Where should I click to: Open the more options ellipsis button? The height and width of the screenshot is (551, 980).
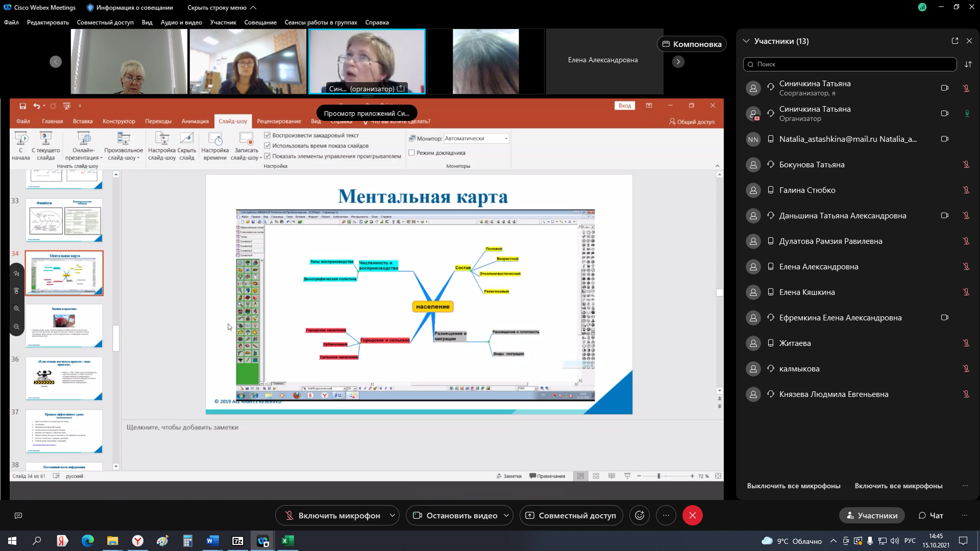666,516
